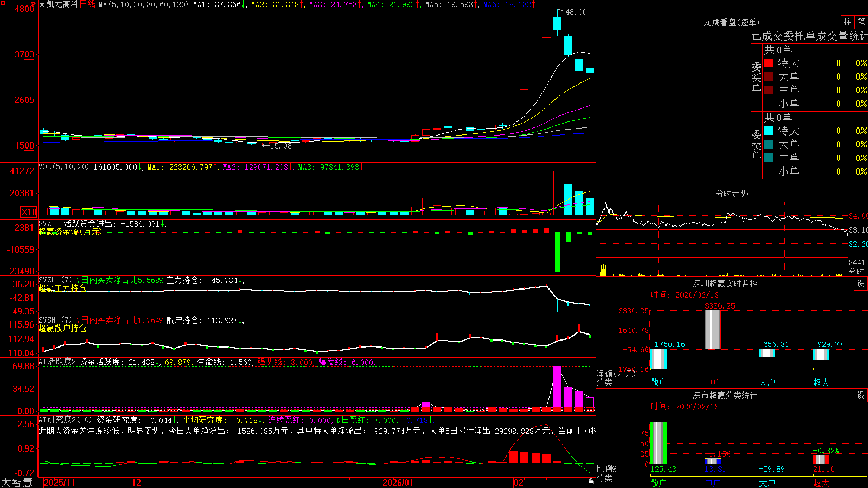Click the 深市超赢分类统计 panel title
This screenshot has width=868, height=488.
[x=725, y=395]
